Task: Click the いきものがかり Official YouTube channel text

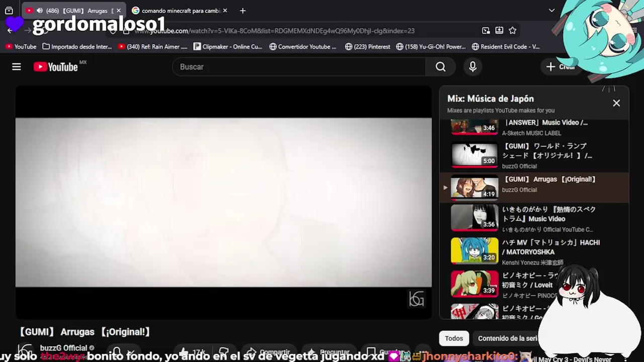Action: (x=547, y=230)
